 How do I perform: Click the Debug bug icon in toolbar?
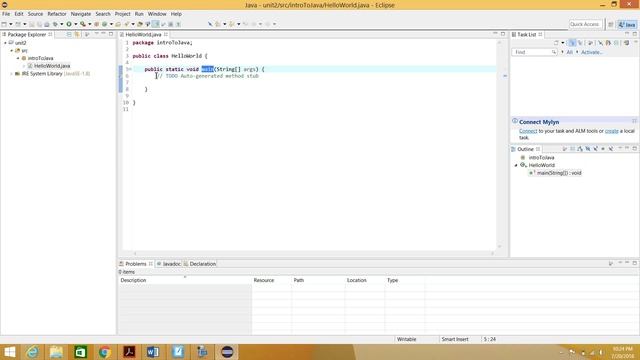55,24
